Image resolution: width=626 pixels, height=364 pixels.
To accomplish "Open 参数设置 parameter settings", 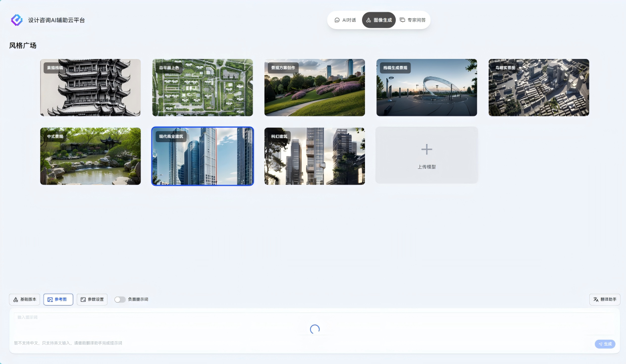I will tap(92, 300).
